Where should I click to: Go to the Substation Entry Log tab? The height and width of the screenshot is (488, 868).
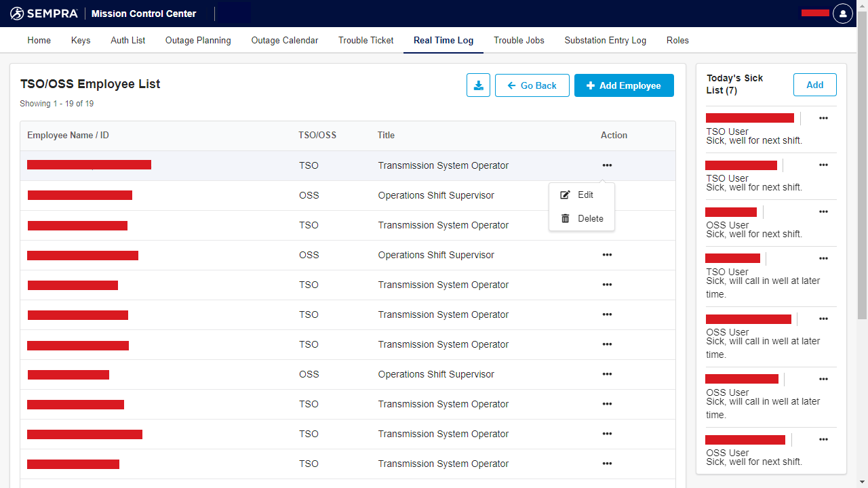click(x=605, y=40)
